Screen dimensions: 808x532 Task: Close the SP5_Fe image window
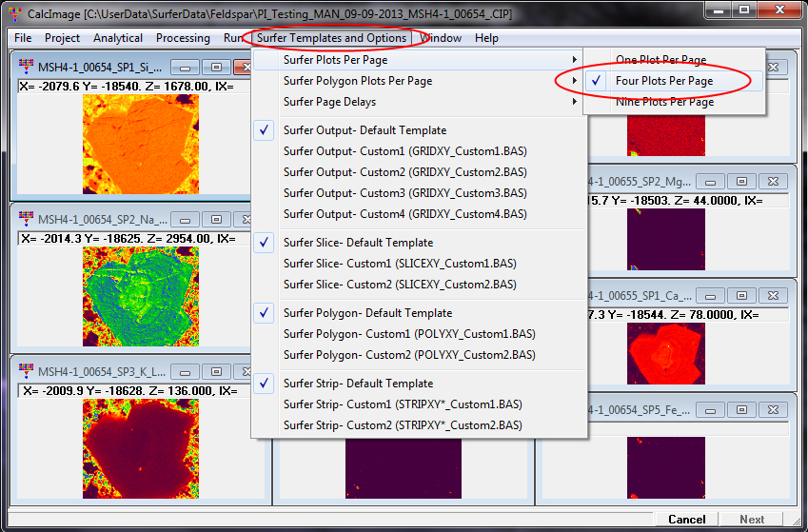click(x=773, y=409)
